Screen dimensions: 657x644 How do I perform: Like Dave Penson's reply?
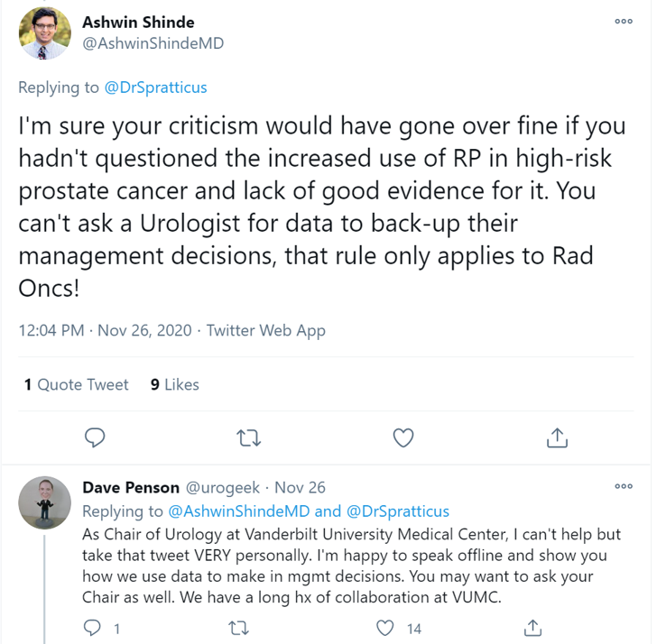click(x=385, y=627)
